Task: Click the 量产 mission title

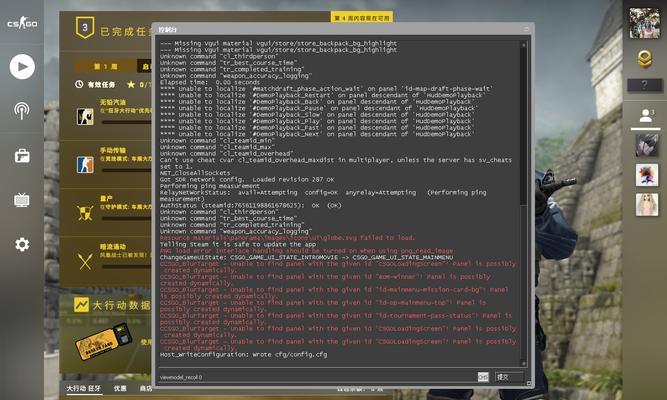Action: [106, 199]
